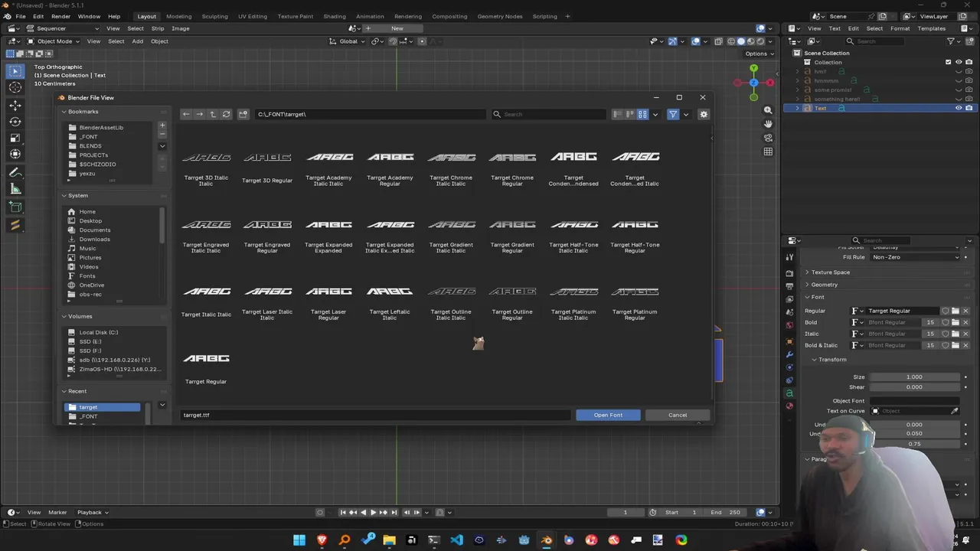Select the Cursor tool in viewport toolbar

(x=15, y=87)
